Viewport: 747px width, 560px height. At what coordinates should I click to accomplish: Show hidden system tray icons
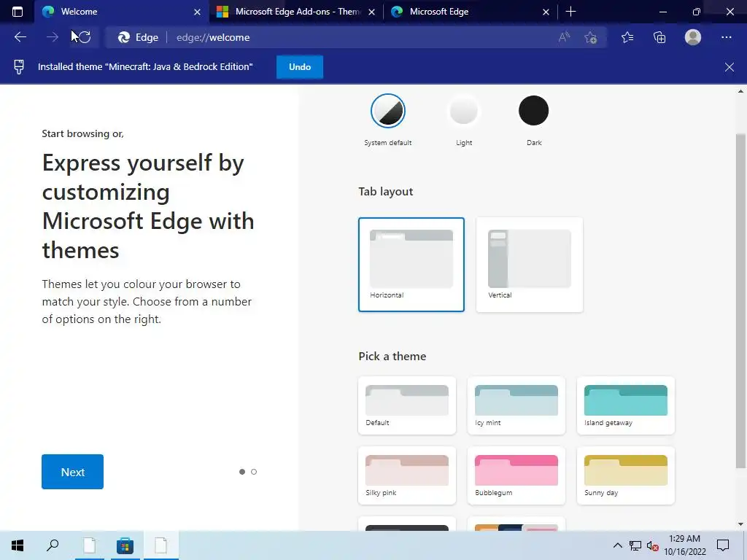(x=617, y=545)
